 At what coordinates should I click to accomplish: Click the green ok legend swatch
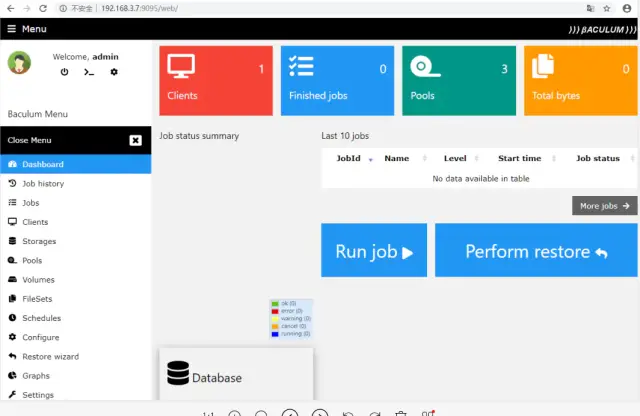click(x=275, y=304)
